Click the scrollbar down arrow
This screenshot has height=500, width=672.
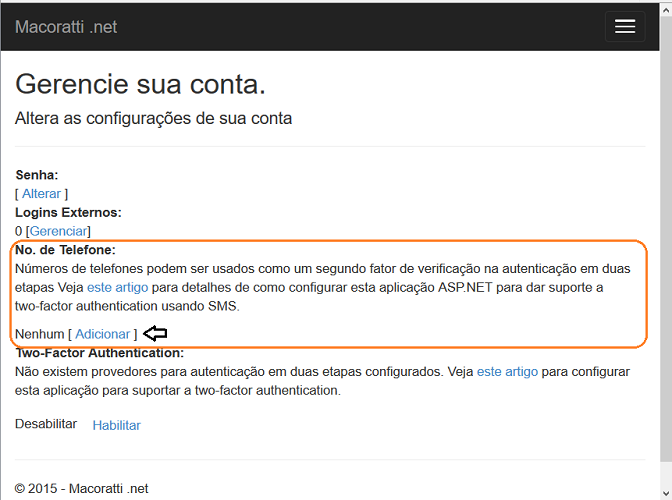click(666, 493)
